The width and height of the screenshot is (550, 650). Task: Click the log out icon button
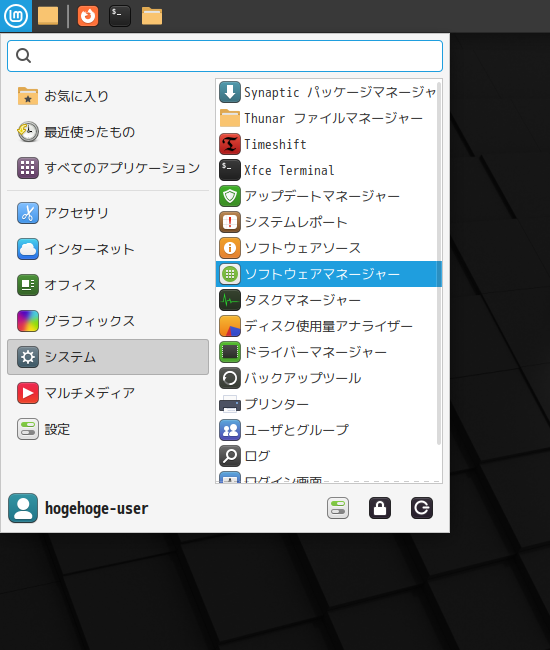pos(422,508)
